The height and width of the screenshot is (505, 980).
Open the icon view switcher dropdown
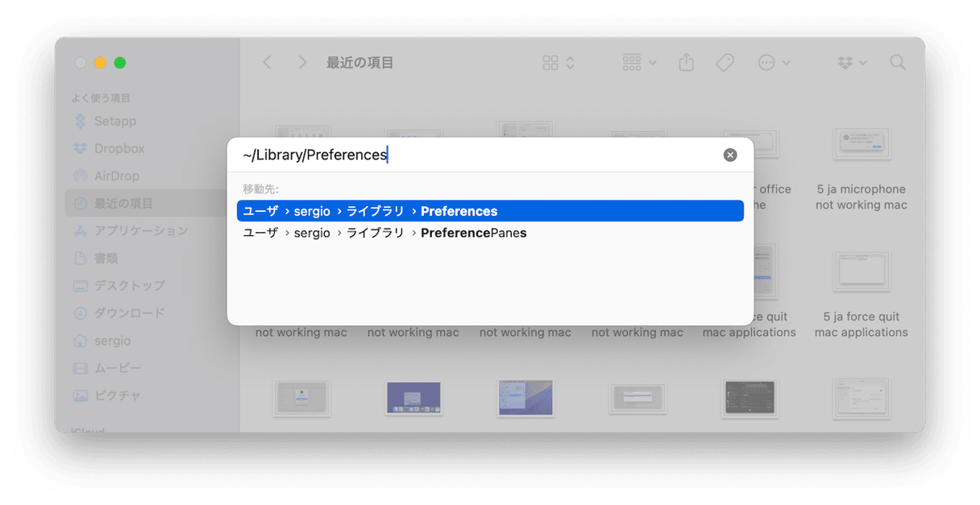pyautogui.click(x=559, y=63)
